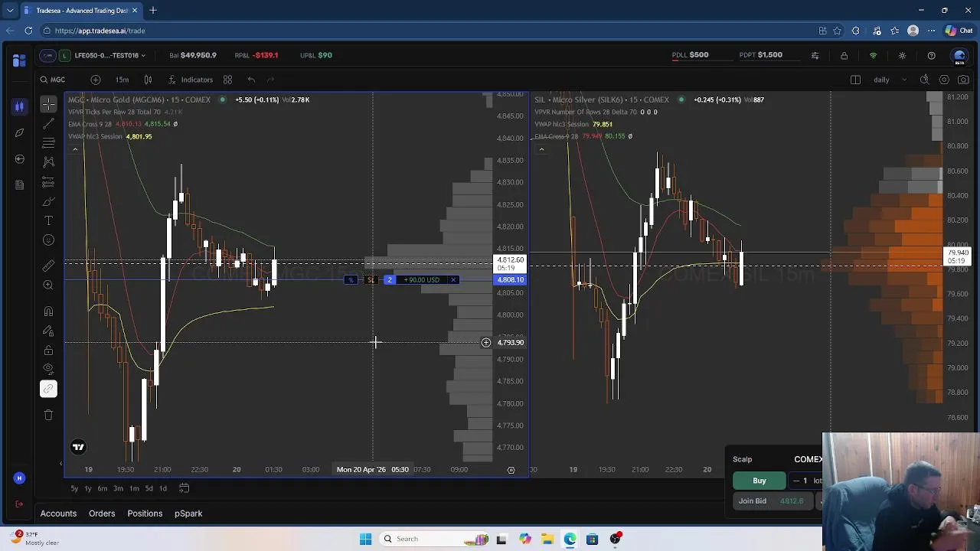Click the lots quantity field
This screenshot has width=980, height=551.
[806, 481]
